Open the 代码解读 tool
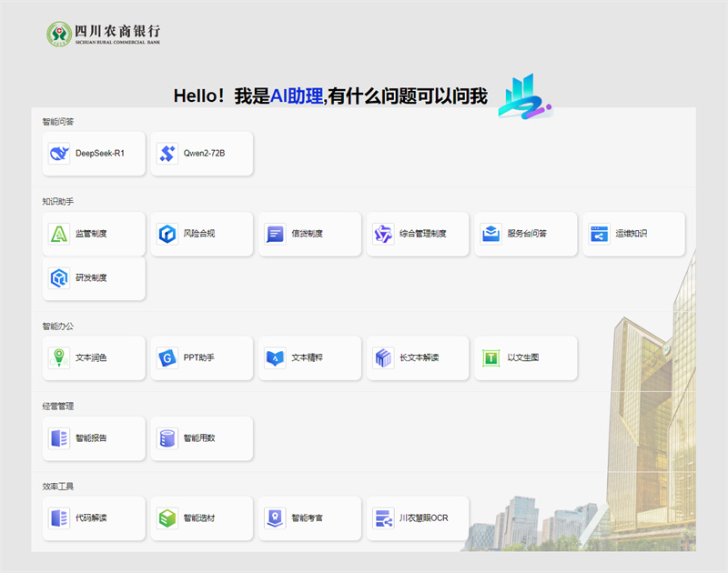 coord(94,518)
